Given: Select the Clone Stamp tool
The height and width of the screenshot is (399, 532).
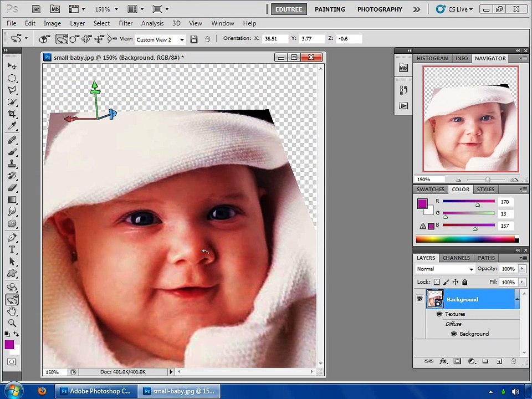Looking at the screenshot, I should (x=12, y=163).
